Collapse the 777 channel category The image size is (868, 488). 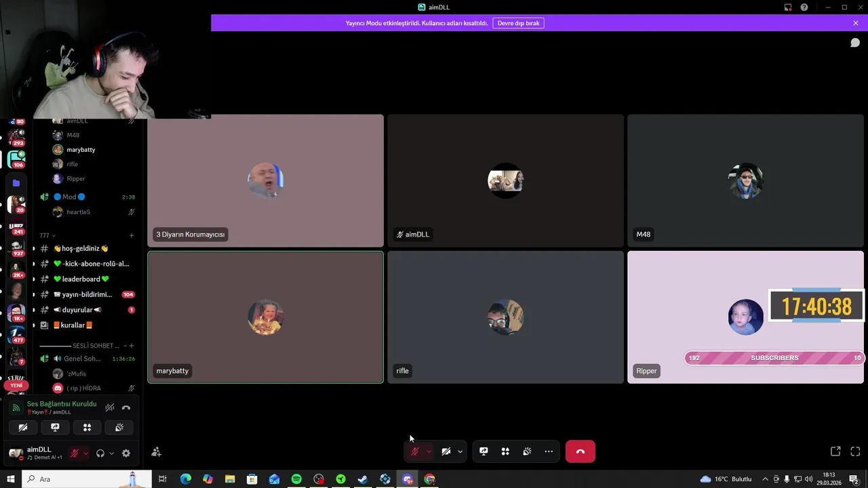47,235
